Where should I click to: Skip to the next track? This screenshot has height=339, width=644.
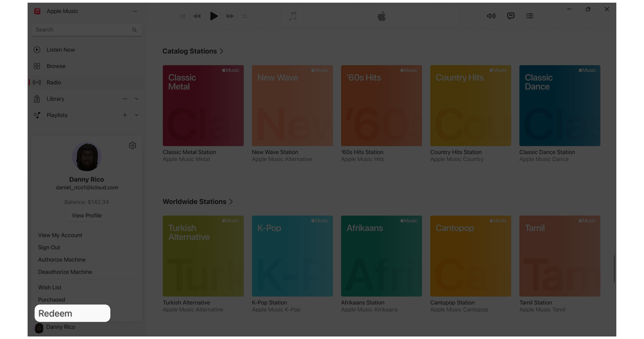pos(230,16)
